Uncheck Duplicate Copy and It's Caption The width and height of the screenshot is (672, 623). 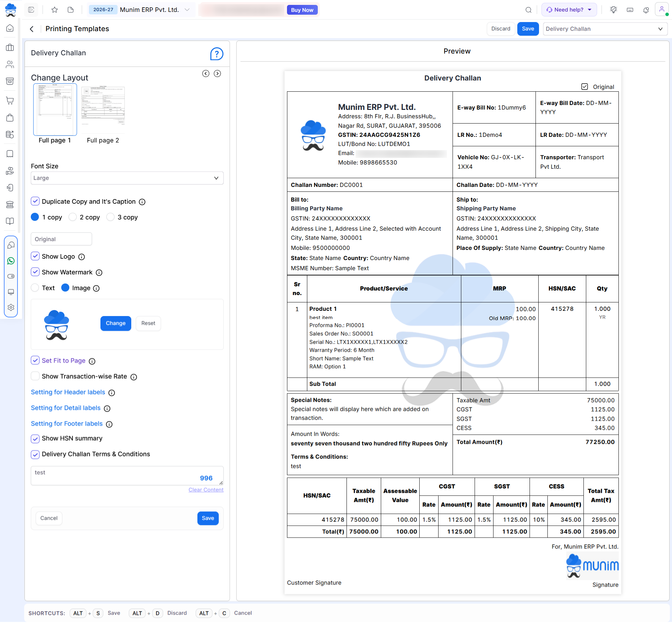click(35, 201)
